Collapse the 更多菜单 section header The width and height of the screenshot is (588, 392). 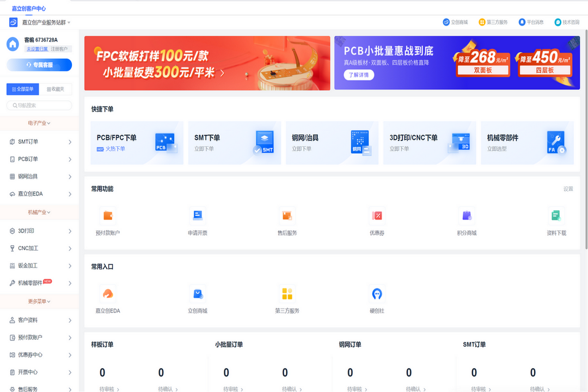(39, 301)
